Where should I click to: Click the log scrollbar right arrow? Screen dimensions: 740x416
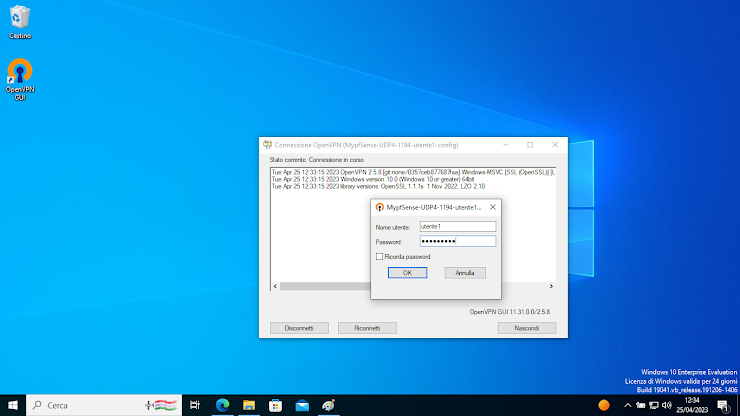[551, 286]
